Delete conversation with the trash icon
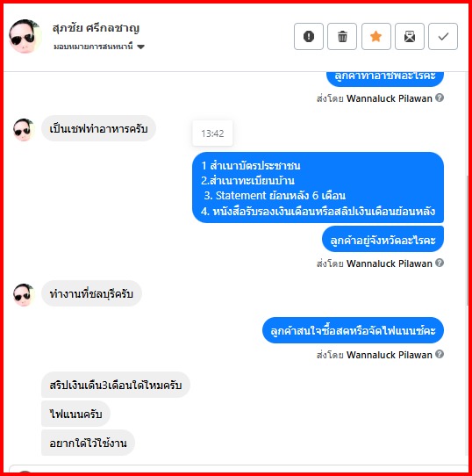Screen dimensions: 472x476 click(x=342, y=36)
